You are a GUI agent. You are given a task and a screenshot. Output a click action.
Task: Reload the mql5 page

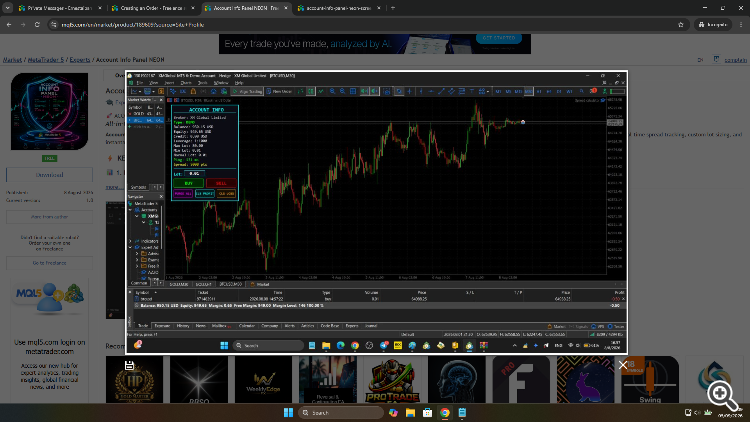37,24
